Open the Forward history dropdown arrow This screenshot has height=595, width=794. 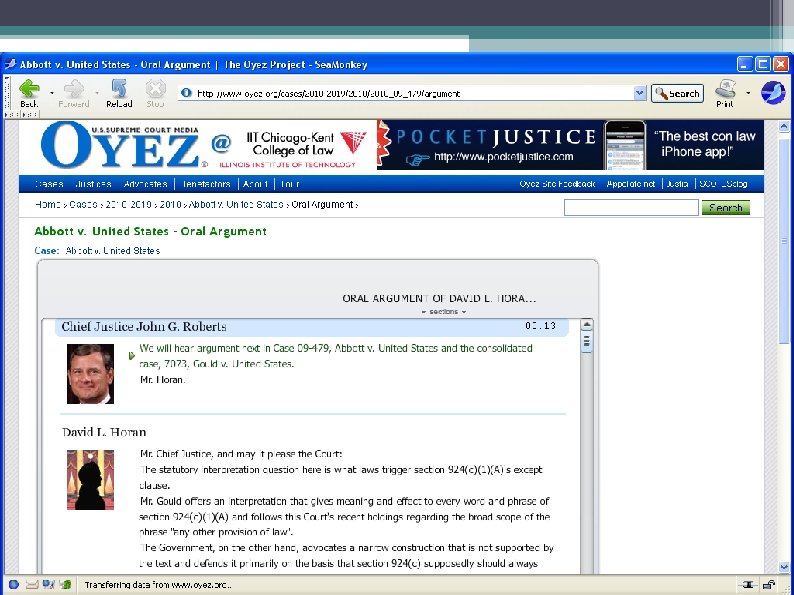click(x=97, y=93)
